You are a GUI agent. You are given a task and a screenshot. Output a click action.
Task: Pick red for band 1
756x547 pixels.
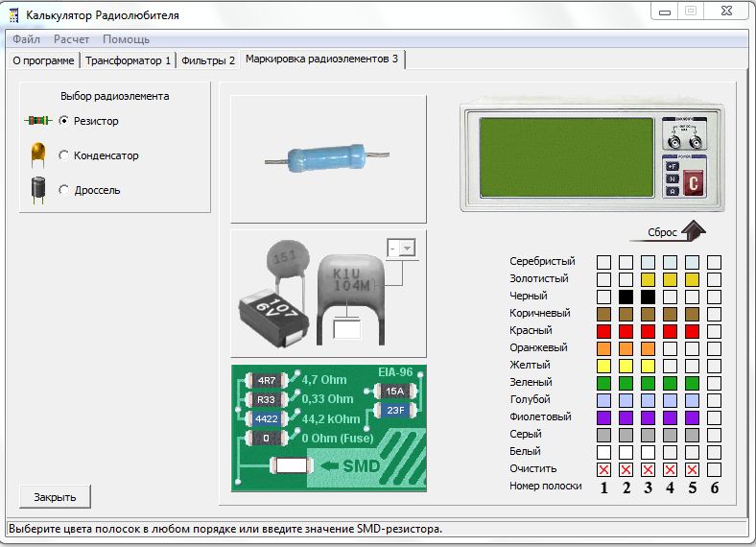(603, 331)
